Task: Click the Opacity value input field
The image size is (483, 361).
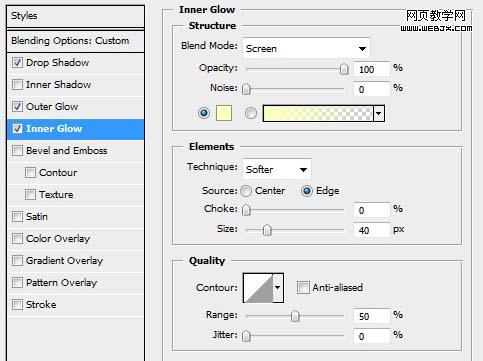Action: (371, 69)
